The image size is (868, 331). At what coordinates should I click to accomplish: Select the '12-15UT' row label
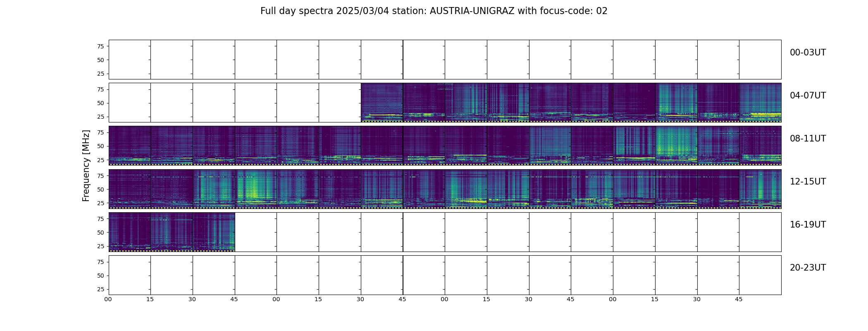point(808,182)
